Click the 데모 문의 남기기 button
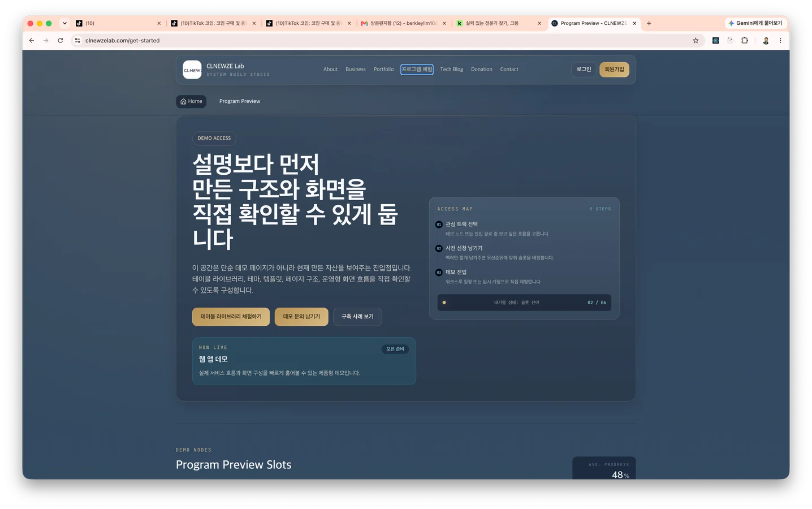812x509 pixels. click(x=301, y=317)
